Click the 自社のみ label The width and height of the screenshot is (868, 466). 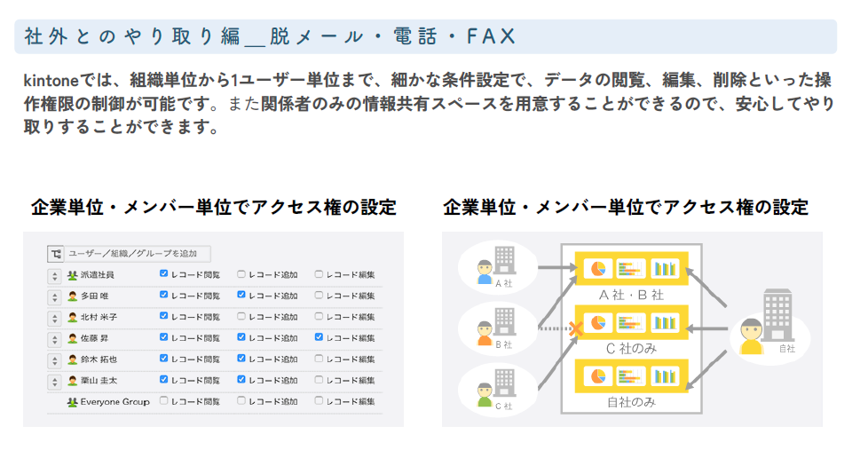point(631,402)
